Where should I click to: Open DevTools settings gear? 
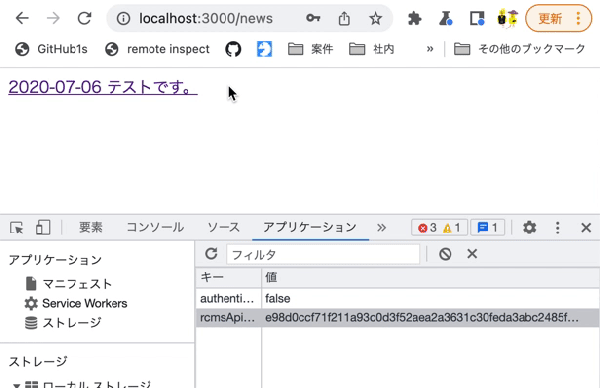(530, 227)
